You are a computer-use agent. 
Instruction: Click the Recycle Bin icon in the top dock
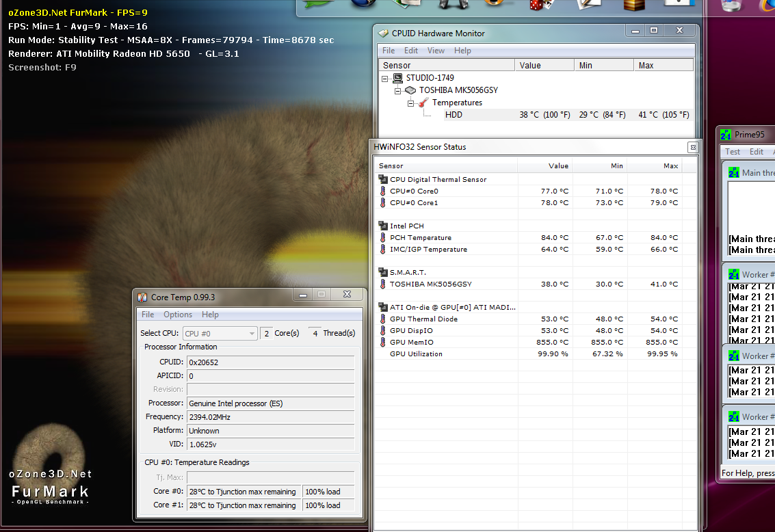pyautogui.click(x=731, y=5)
